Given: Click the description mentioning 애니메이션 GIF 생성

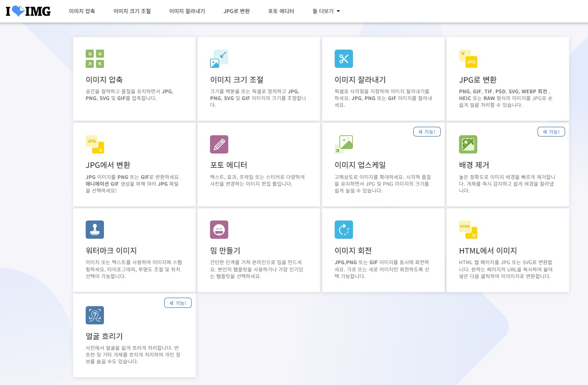Looking at the screenshot, I should (x=133, y=184).
